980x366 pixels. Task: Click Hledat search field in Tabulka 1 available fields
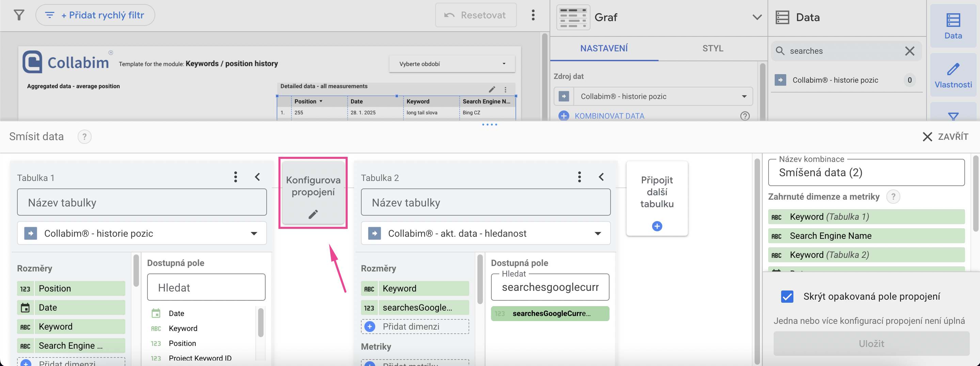[206, 287]
